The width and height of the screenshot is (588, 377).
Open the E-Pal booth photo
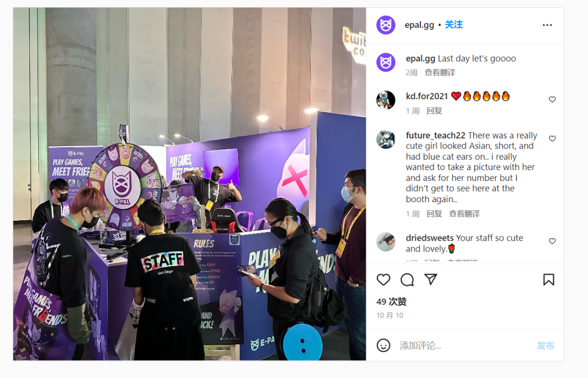(x=189, y=184)
